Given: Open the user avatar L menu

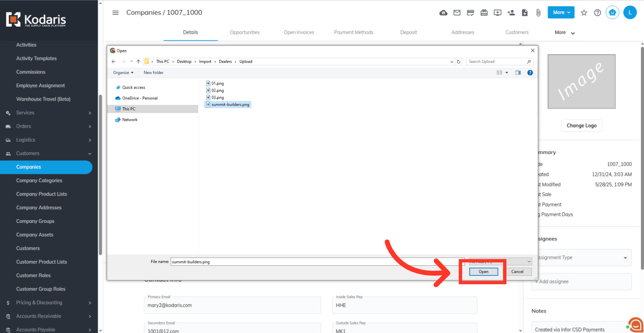Looking at the screenshot, I should click(x=630, y=13).
